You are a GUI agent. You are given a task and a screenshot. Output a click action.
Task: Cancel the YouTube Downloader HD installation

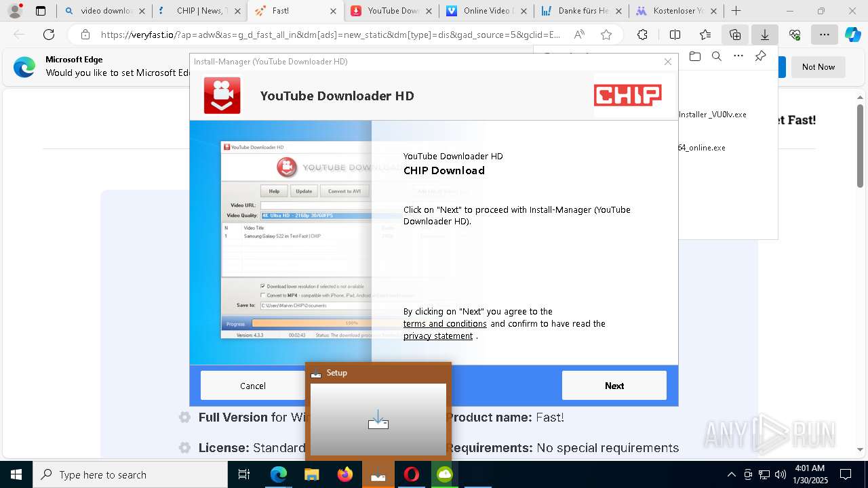(x=253, y=386)
